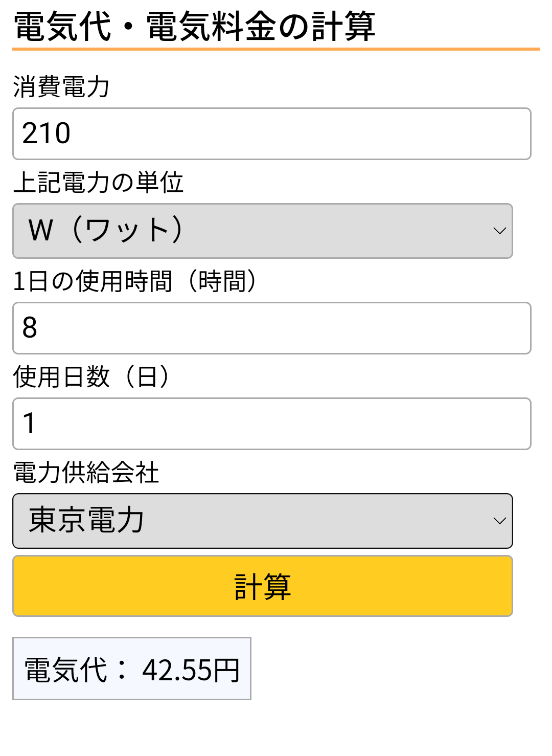Focus the 1日の使用時間 field containing 8
The image size is (552, 756).
(x=272, y=328)
